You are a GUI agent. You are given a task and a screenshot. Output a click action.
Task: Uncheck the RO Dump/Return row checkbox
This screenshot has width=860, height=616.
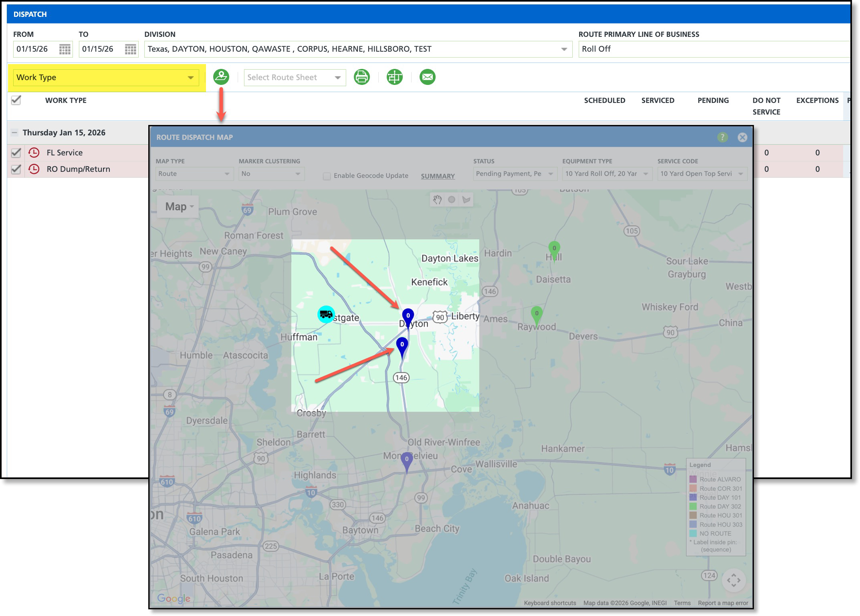pyautogui.click(x=16, y=169)
